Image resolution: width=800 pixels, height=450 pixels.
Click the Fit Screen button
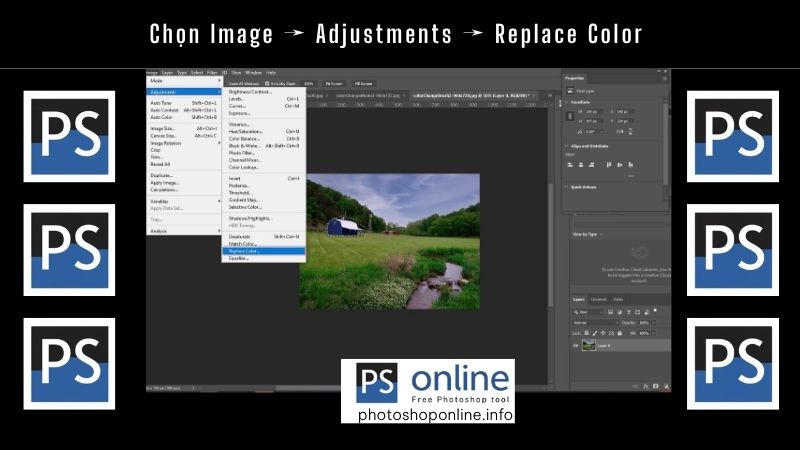click(334, 84)
